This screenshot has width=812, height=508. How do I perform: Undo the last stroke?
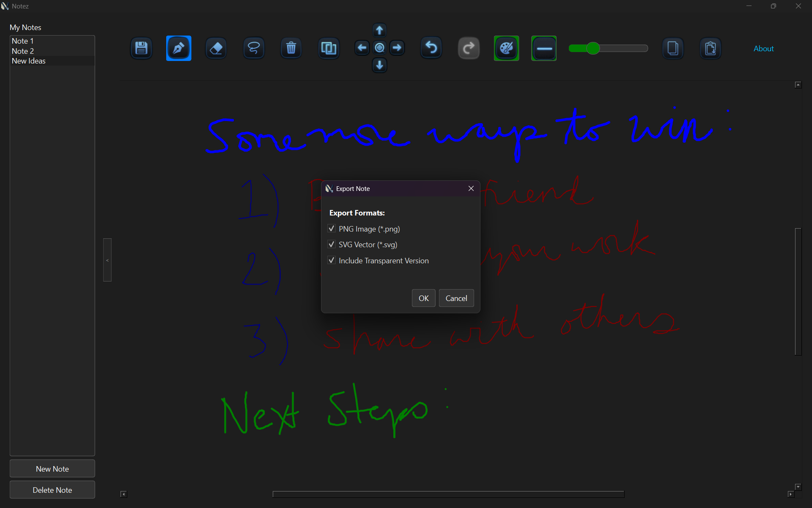[x=431, y=48]
